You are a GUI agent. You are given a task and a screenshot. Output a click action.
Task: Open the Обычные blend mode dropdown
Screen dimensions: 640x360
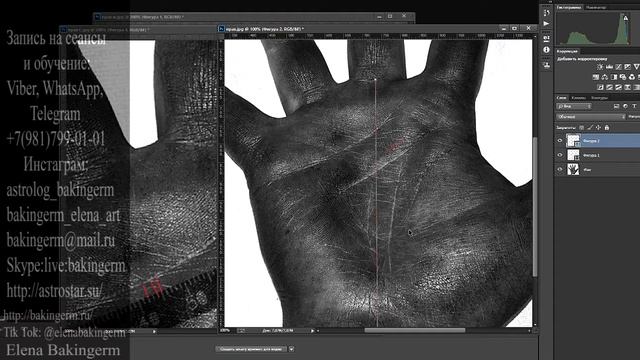591,117
